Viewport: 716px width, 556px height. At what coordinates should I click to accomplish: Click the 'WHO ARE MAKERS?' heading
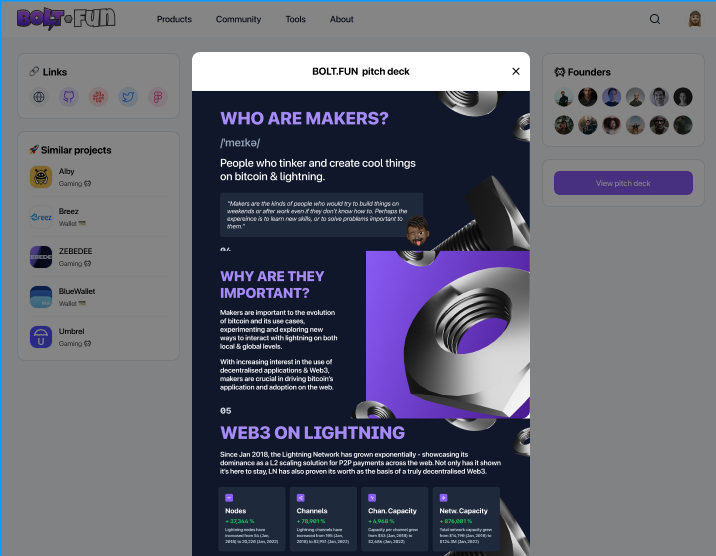(304, 118)
